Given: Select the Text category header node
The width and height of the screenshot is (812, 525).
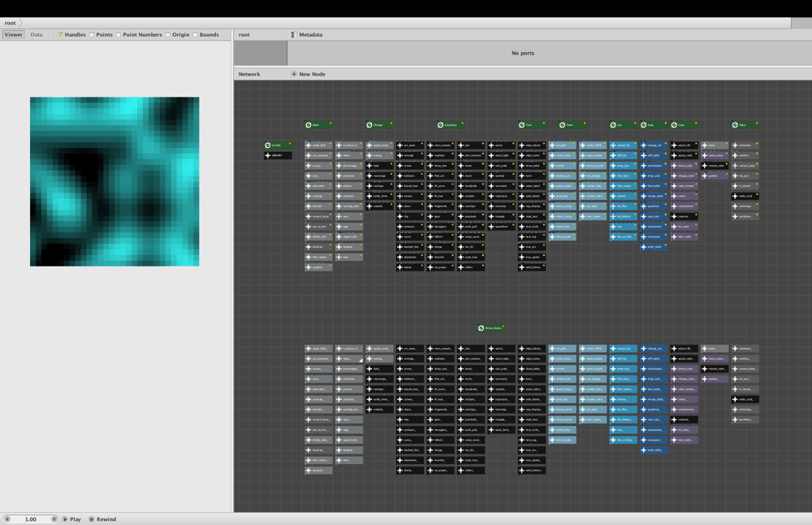Looking at the screenshot, I should click(532, 125).
